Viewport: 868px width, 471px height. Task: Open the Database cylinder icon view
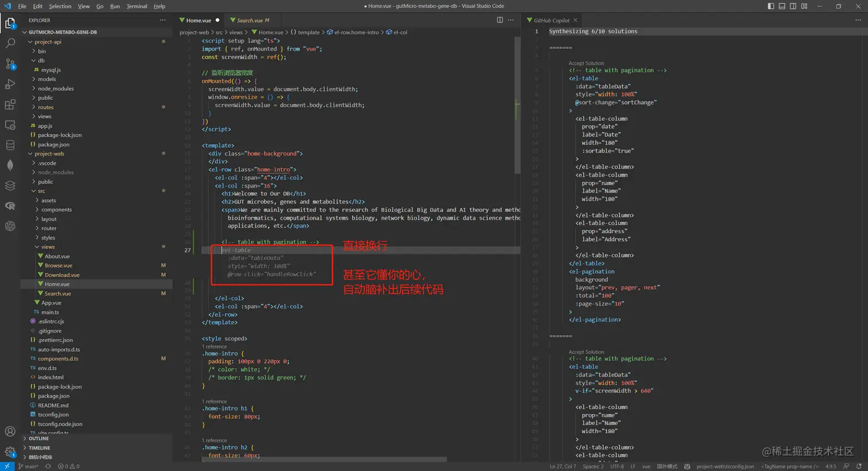[x=10, y=145]
